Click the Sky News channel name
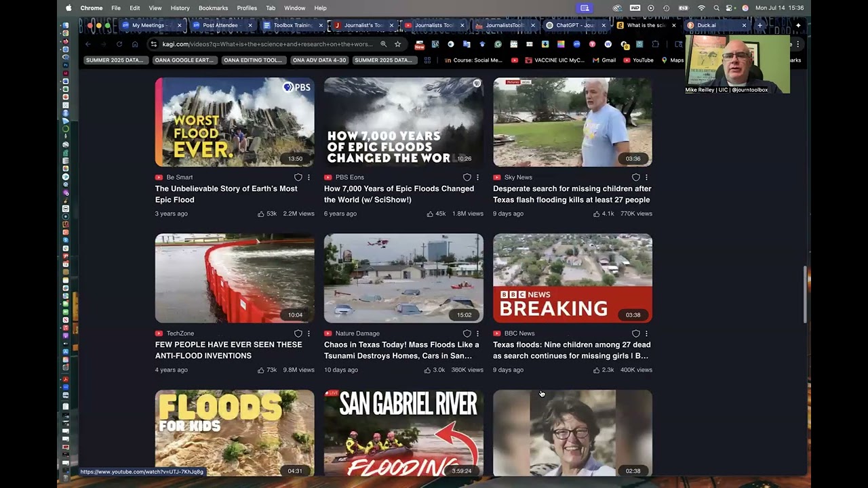Viewport: 868px width, 488px height. tap(518, 178)
